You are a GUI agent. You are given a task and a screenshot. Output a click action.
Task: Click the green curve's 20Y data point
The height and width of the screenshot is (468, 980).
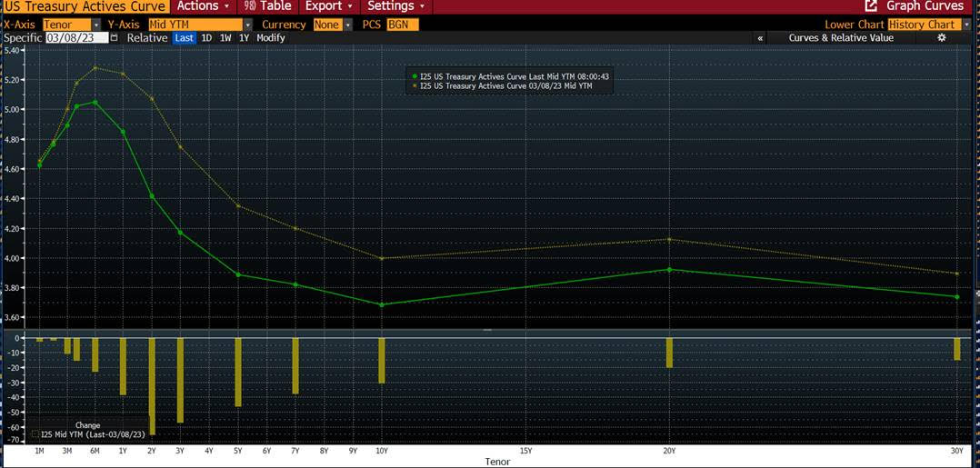(669, 270)
